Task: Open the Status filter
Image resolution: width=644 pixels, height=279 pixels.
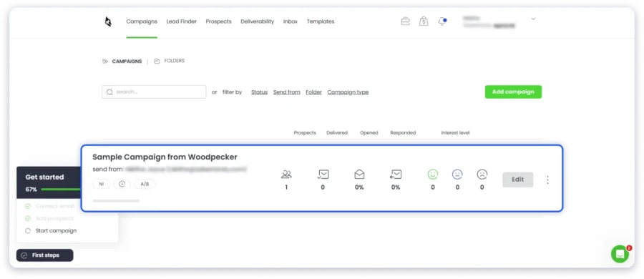Action: [x=259, y=92]
